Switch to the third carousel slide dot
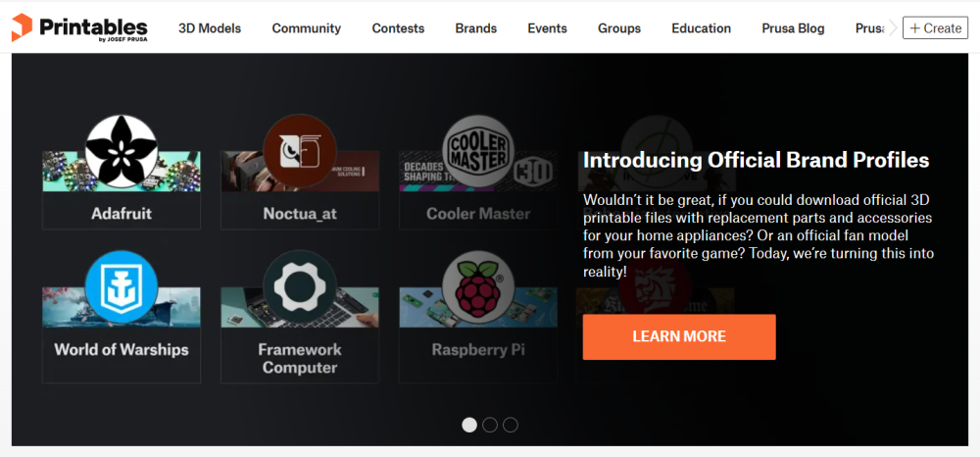 [511, 425]
